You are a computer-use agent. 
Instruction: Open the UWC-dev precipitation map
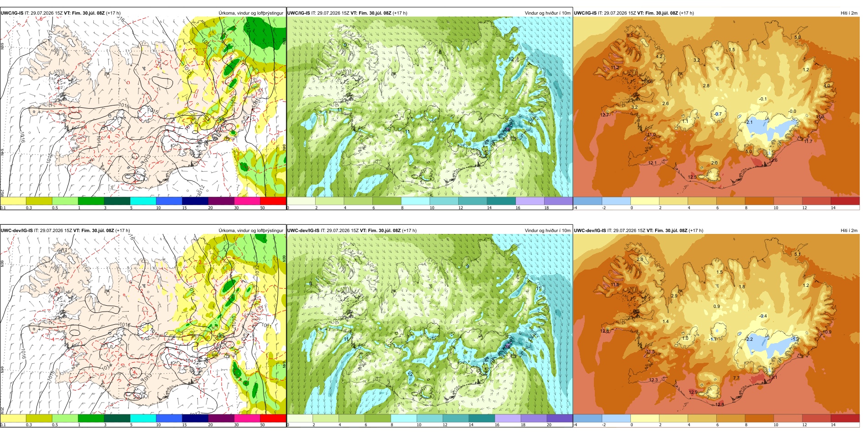pos(143,324)
